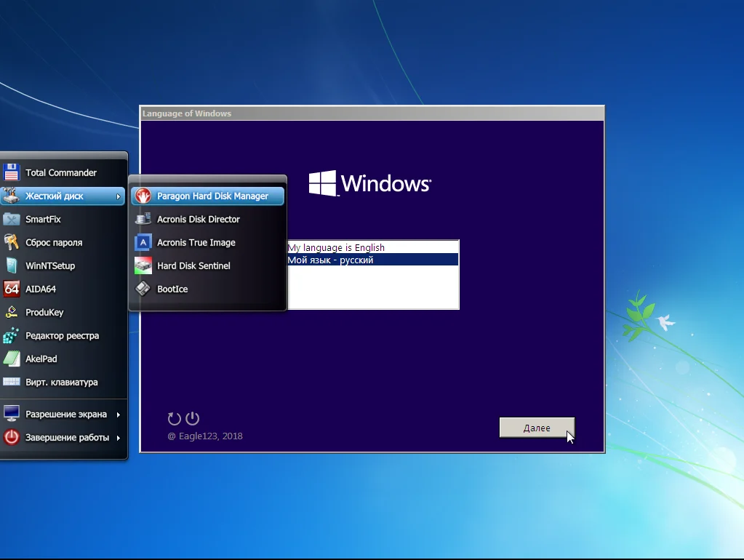
Task: Open SmartFix tool icon
Action: [11, 219]
